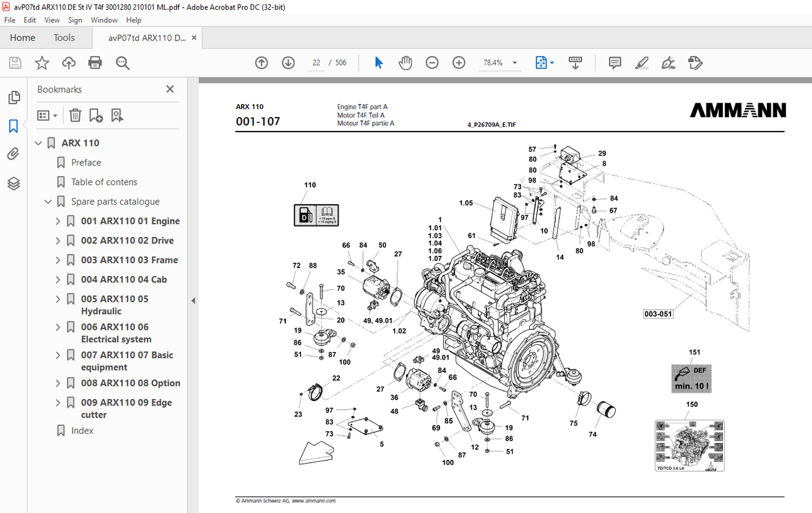Delete selected bookmark with trash icon

[x=75, y=115]
